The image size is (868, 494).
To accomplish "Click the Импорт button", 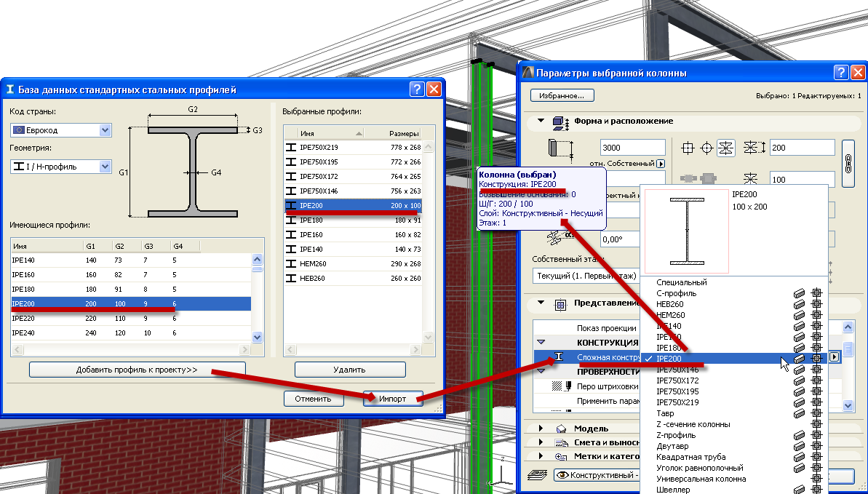I will tap(392, 399).
